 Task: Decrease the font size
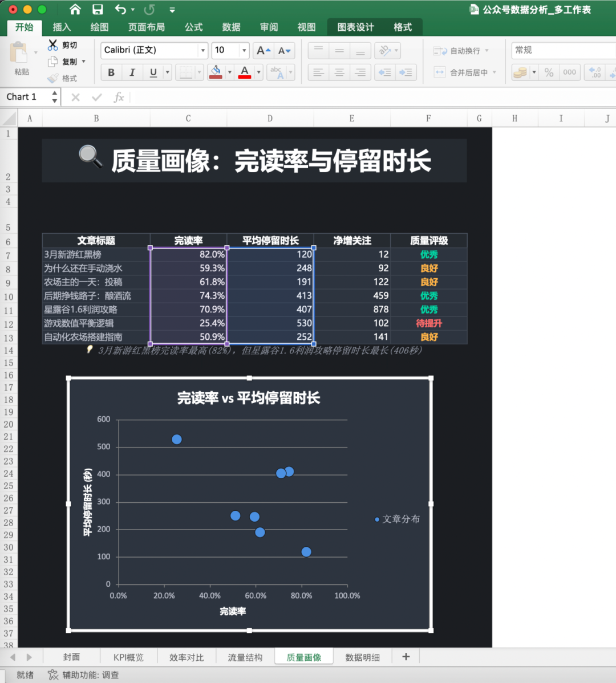285,51
